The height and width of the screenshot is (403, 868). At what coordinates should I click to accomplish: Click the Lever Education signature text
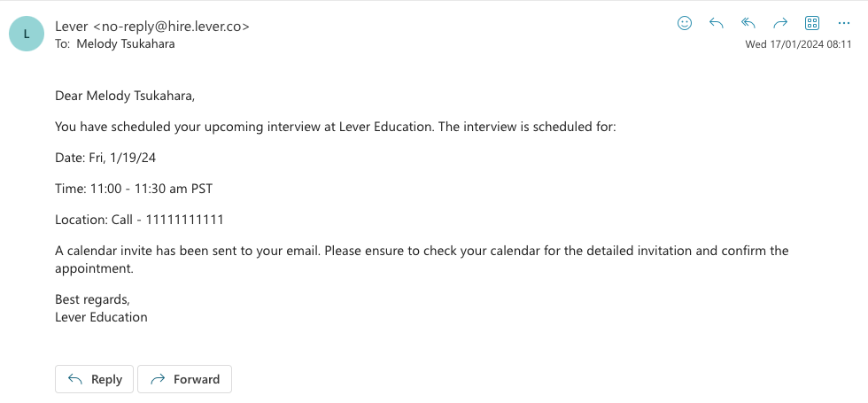101,317
